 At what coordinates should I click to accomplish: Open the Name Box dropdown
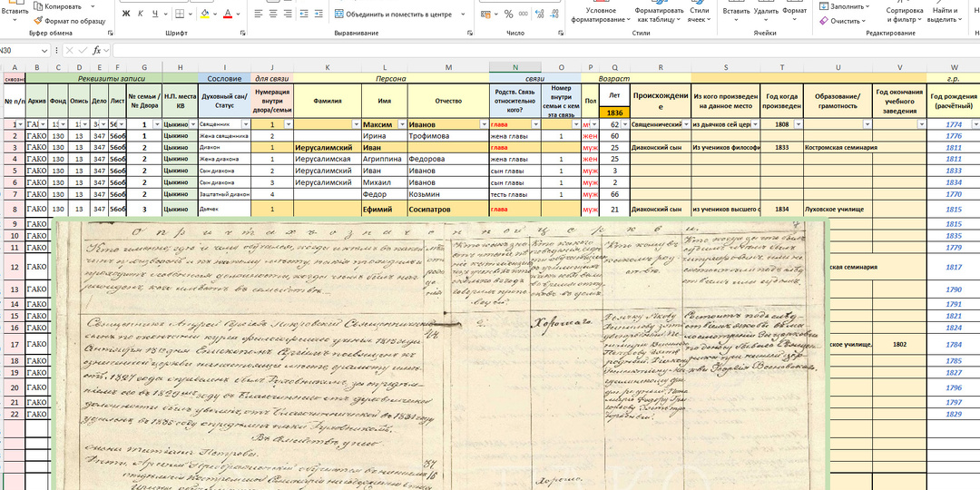coord(44,50)
